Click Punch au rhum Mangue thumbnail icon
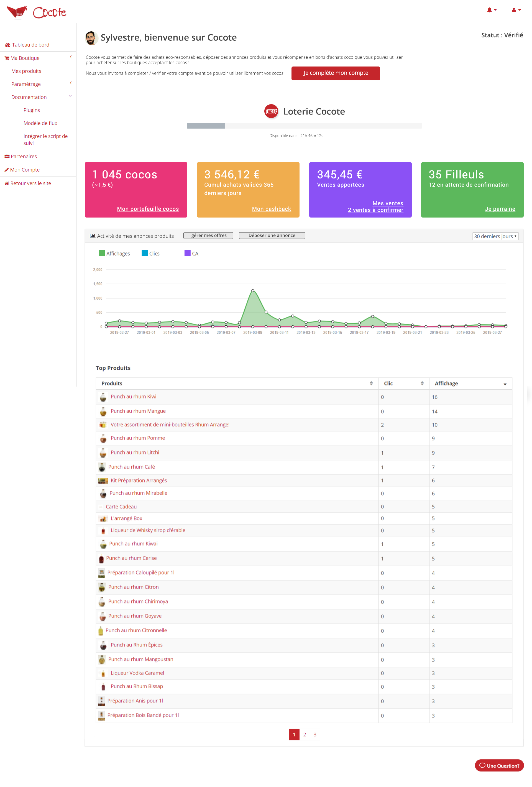This screenshot has height=787, width=532. click(x=103, y=412)
